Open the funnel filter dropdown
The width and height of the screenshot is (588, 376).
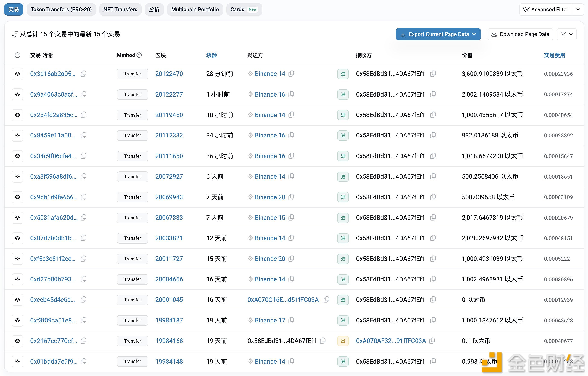[x=566, y=34]
